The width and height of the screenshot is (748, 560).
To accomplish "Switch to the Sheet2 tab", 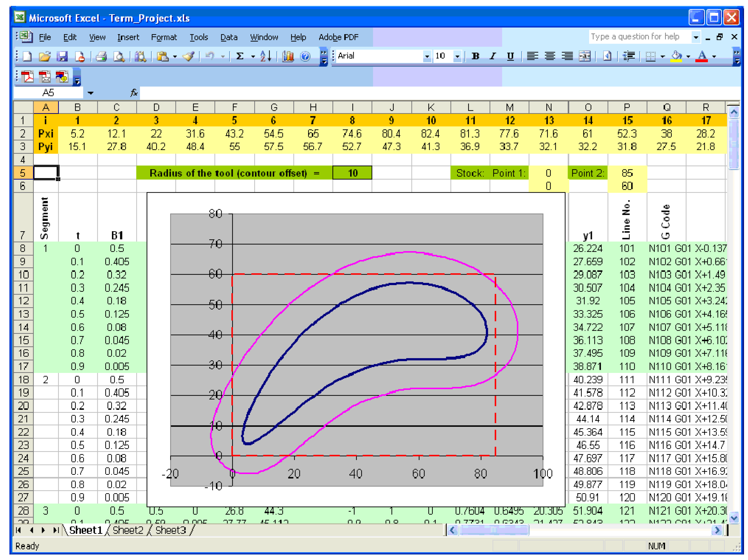I will (x=128, y=530).
